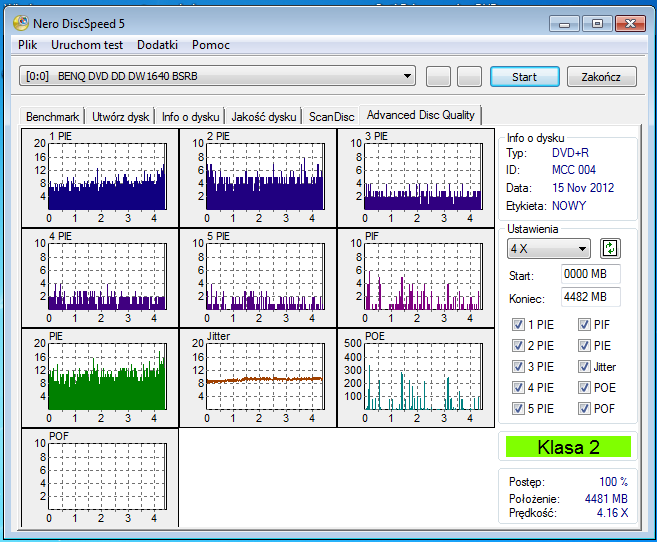
Task: Toggle the PIF checkbox
Action: tap(585, 325)
